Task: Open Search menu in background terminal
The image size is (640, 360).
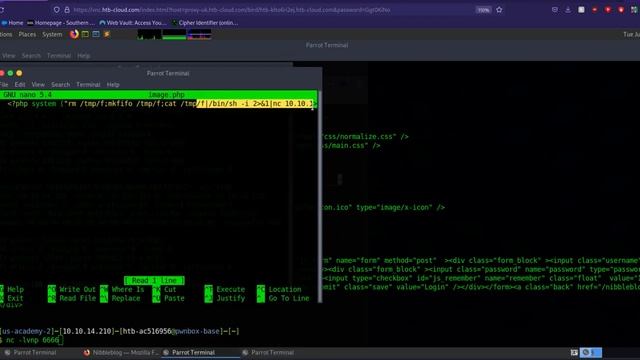Action: coord(31,56)
